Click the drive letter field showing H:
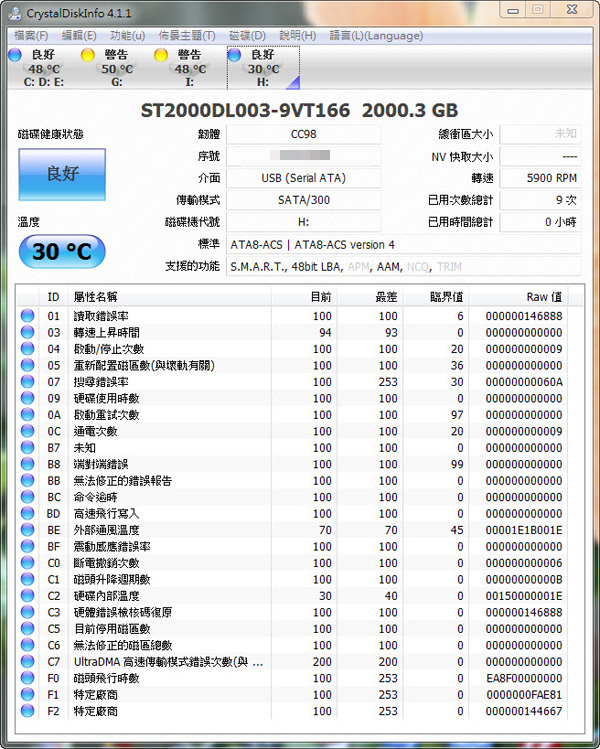Viewport: 600px width, 749px height. pyautogui.click(x=303, y=222)
